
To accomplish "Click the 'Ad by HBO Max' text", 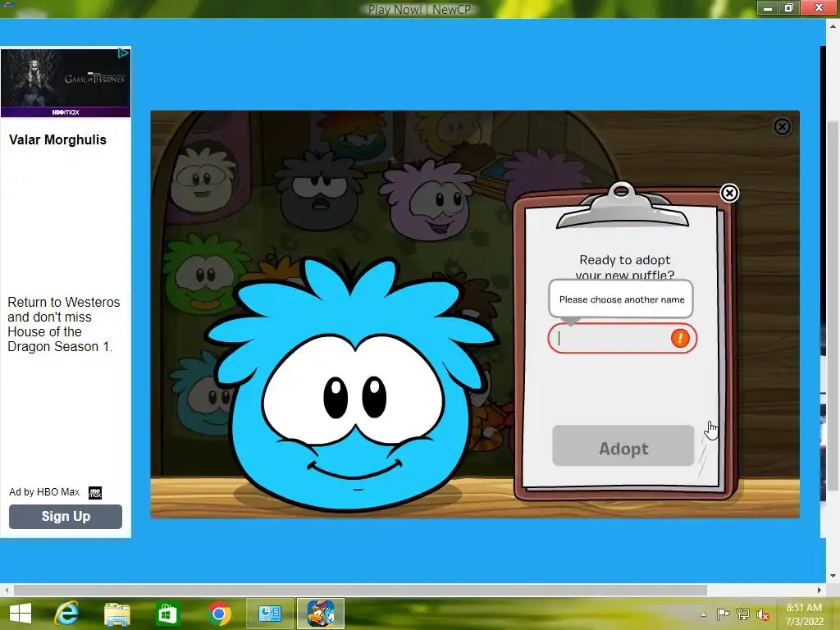I will coord(44,492).
